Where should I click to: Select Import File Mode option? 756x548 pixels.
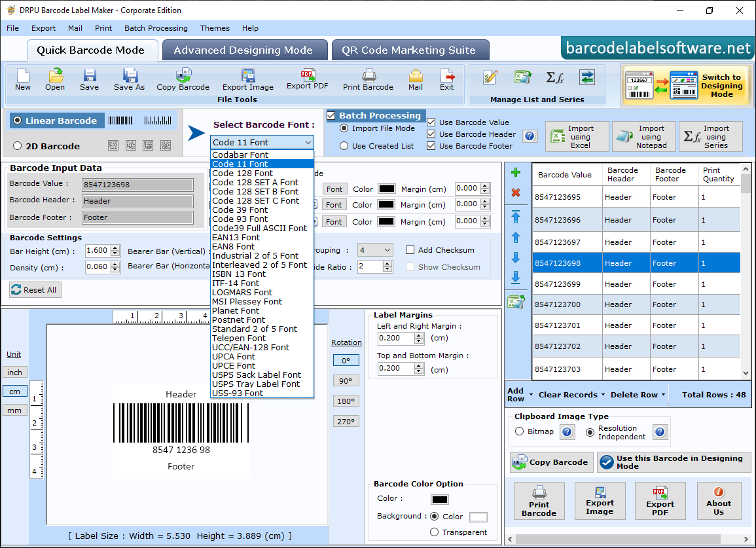344,128
